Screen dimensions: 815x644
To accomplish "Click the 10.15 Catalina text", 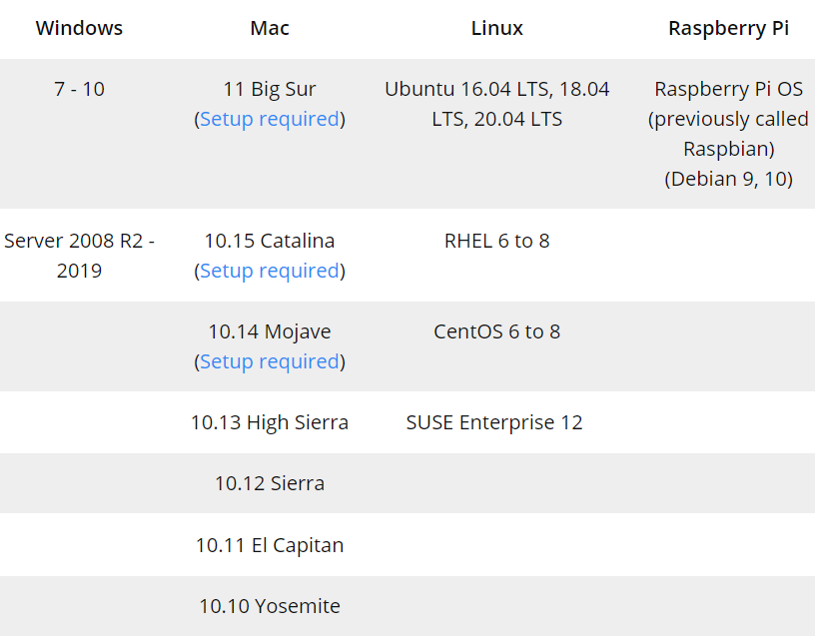I will click(270, 241).
